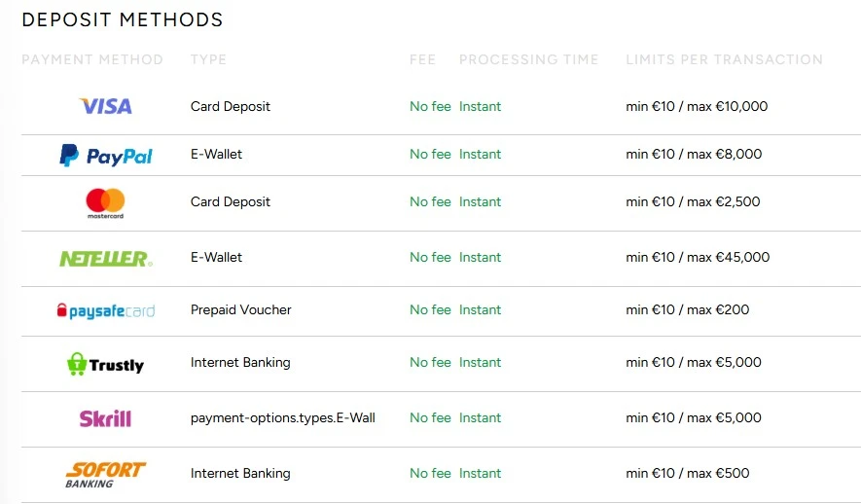Click the VISA logo

105,106
